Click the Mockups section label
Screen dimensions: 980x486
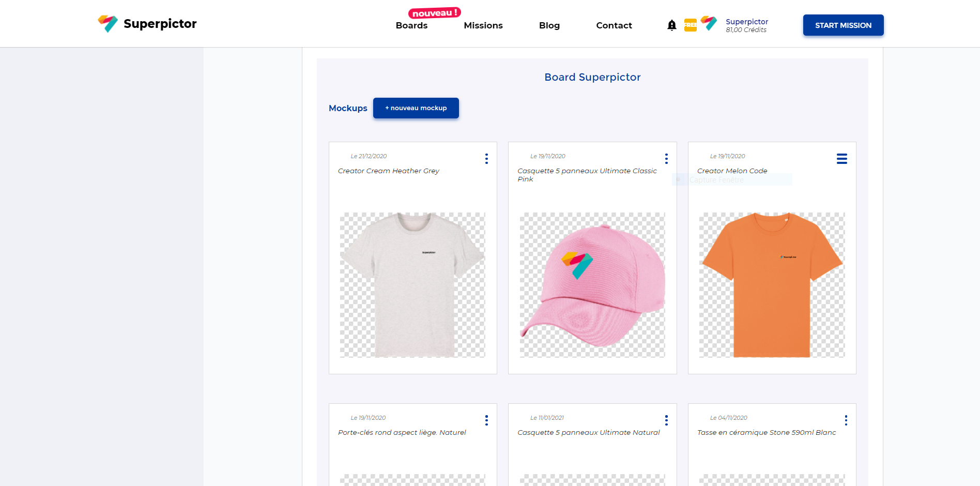click(x=348, y=108)
